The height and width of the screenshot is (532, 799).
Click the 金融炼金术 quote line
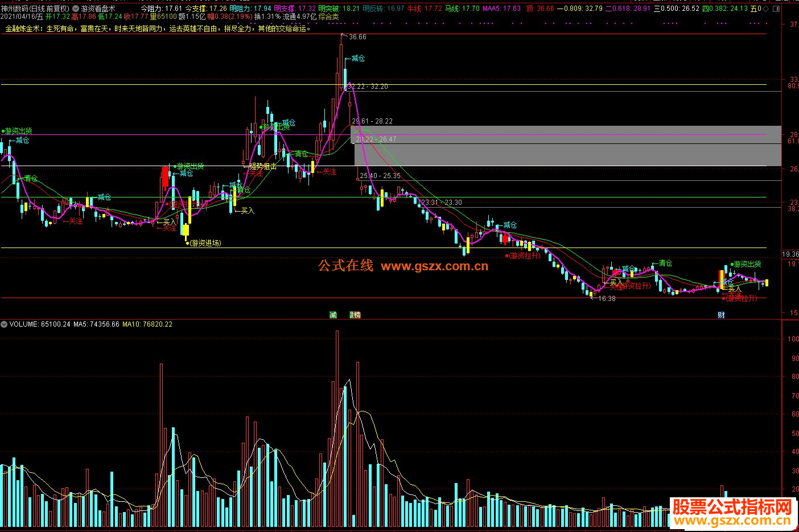[x=158, y=28]
